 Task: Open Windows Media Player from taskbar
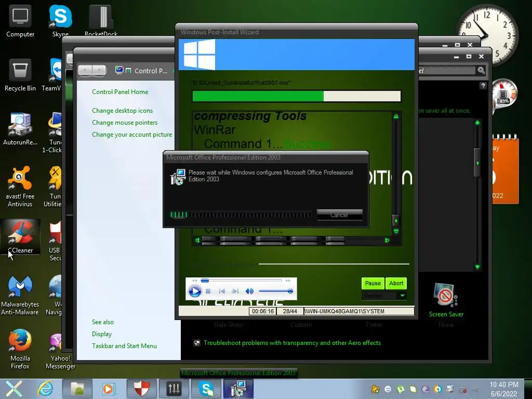click(109, 389)
